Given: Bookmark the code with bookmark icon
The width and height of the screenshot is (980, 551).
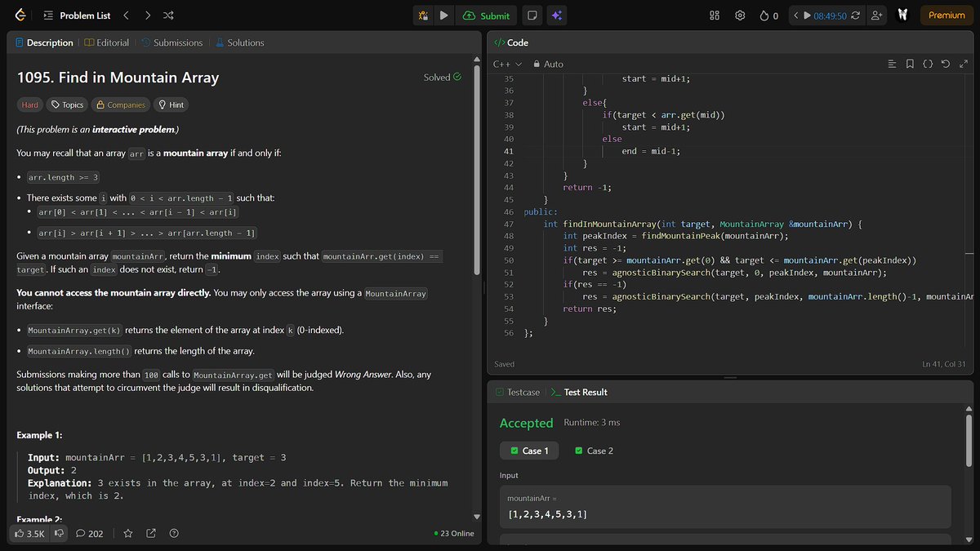Looking at the screenshot, I should (910, 64).
